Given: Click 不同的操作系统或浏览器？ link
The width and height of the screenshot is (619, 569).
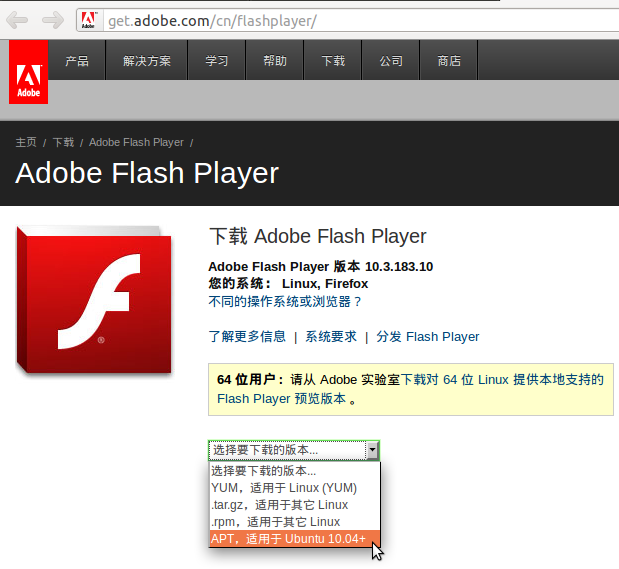Looking at the screenshot, I should click(x=285, y=302).
